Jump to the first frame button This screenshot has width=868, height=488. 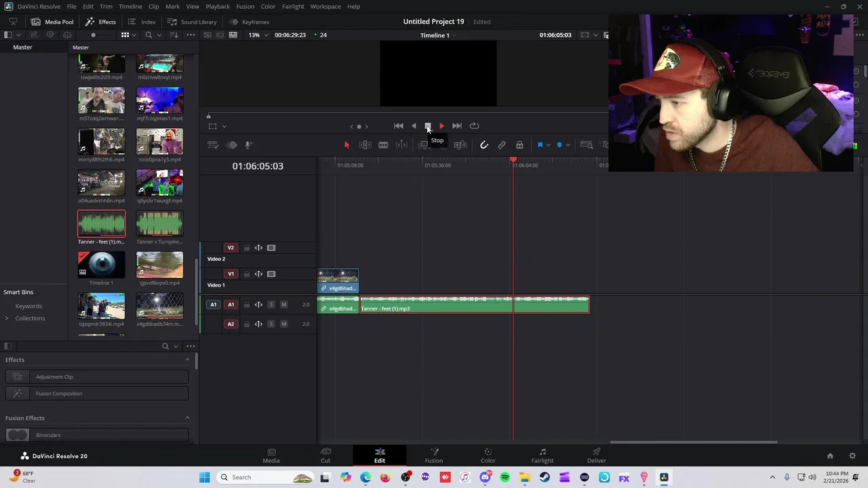click(x=399, y=125)
